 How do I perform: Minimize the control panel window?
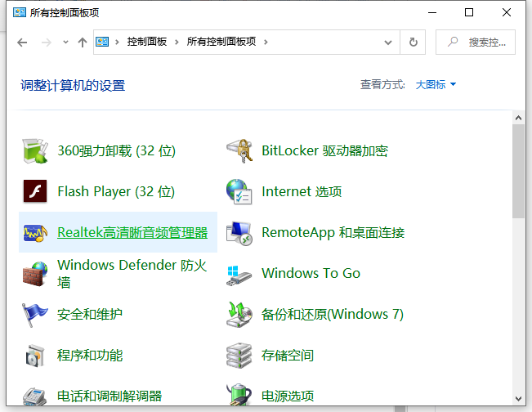point(432,12)
